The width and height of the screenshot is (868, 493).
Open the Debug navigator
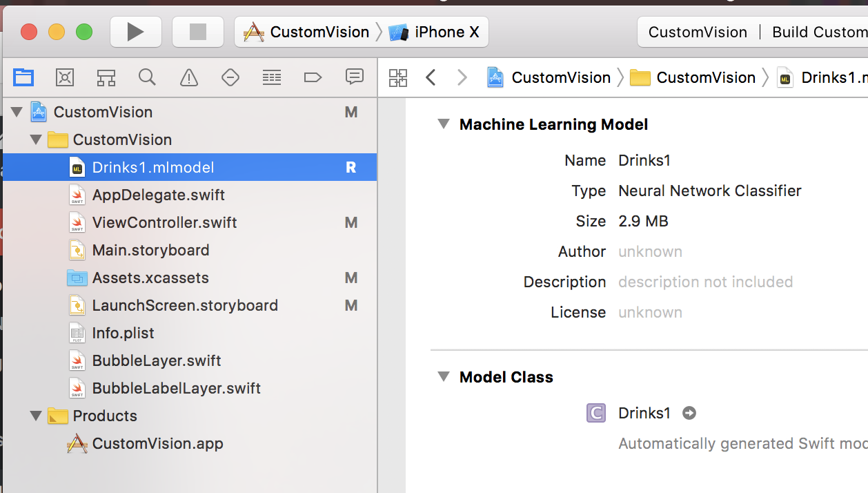[272, 77]
